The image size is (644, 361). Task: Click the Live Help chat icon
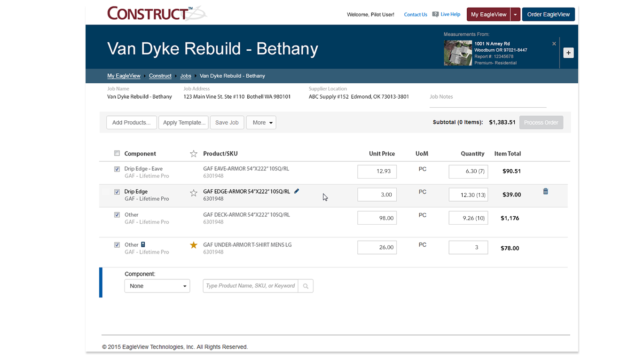(x=435, y=15)
